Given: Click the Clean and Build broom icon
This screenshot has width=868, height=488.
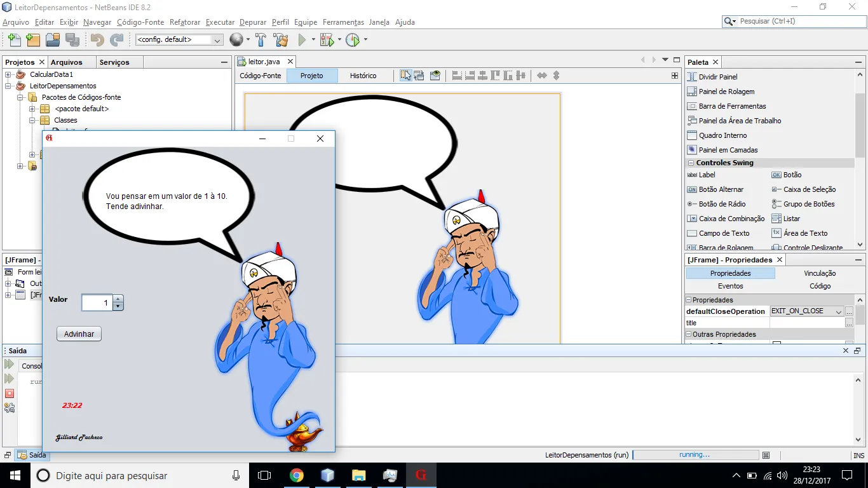Looking at the screenshot, I should tap(281, 40).
